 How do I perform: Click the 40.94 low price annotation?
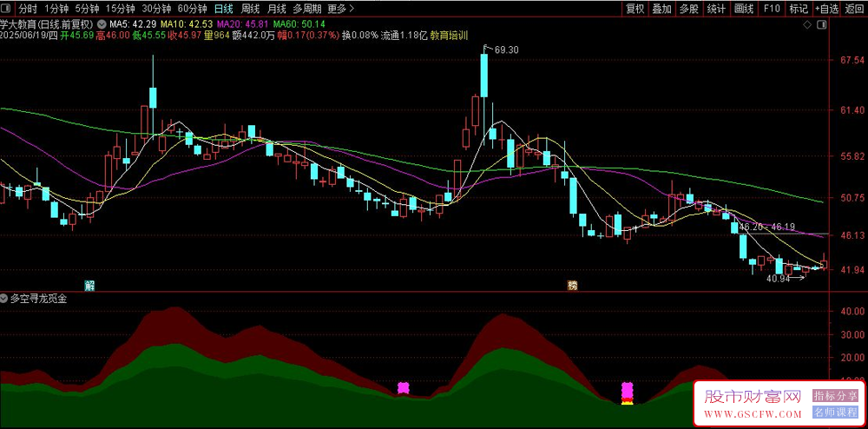click(x=778, y=279)
